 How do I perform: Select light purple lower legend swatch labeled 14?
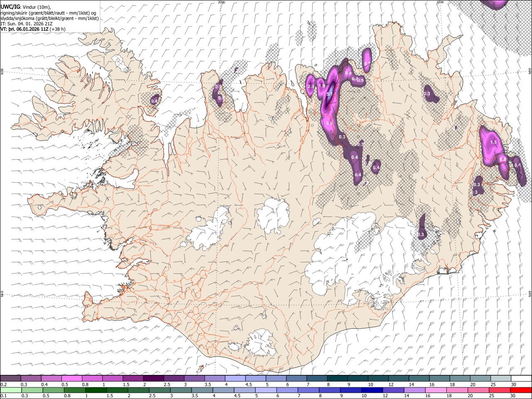[414, 390]
